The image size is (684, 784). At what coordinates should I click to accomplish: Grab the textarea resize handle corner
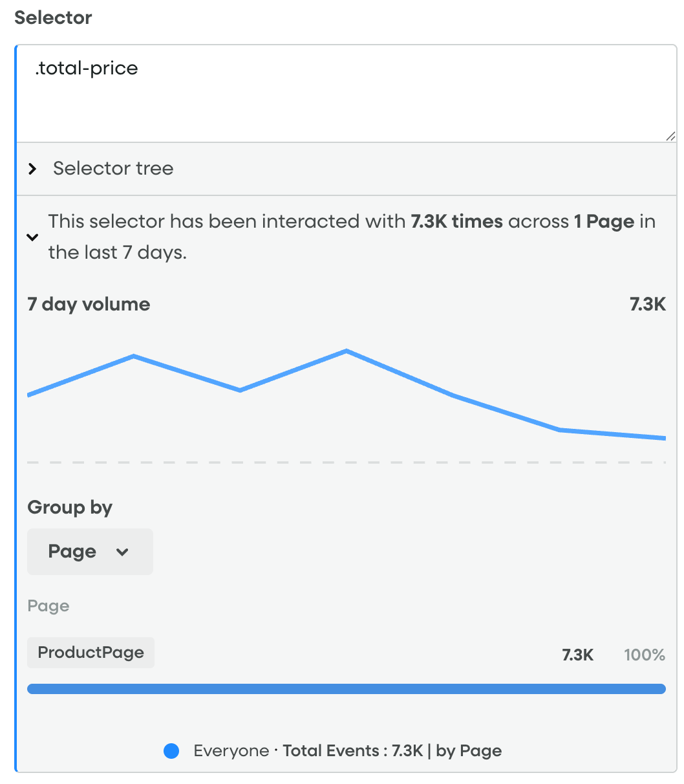[670, 136]
